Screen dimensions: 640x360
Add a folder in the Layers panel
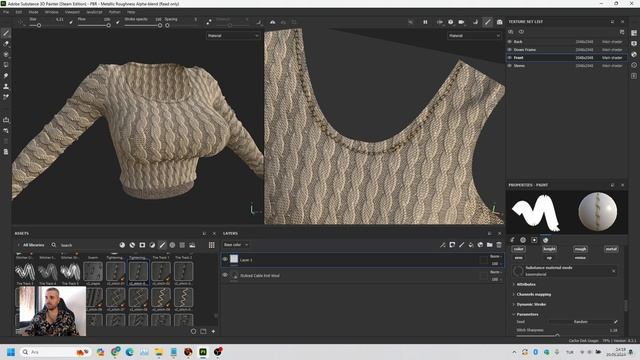click(489, 245)
